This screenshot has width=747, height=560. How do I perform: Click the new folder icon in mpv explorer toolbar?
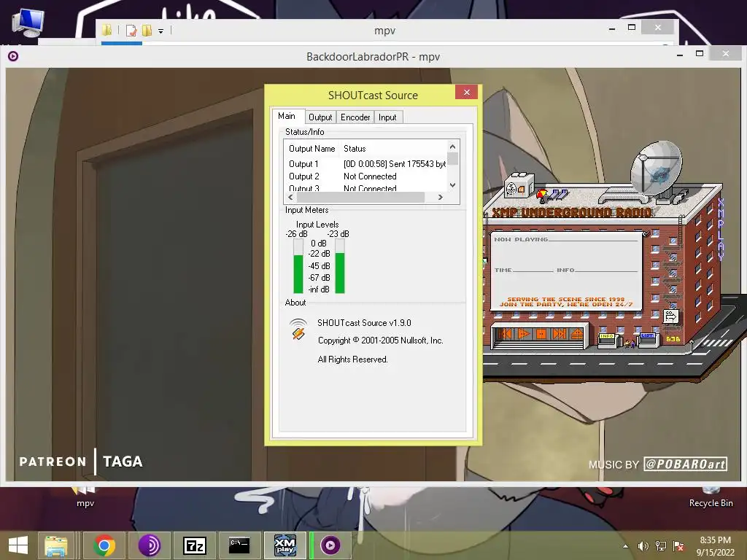pyautogui.click(x=147, y=31)
